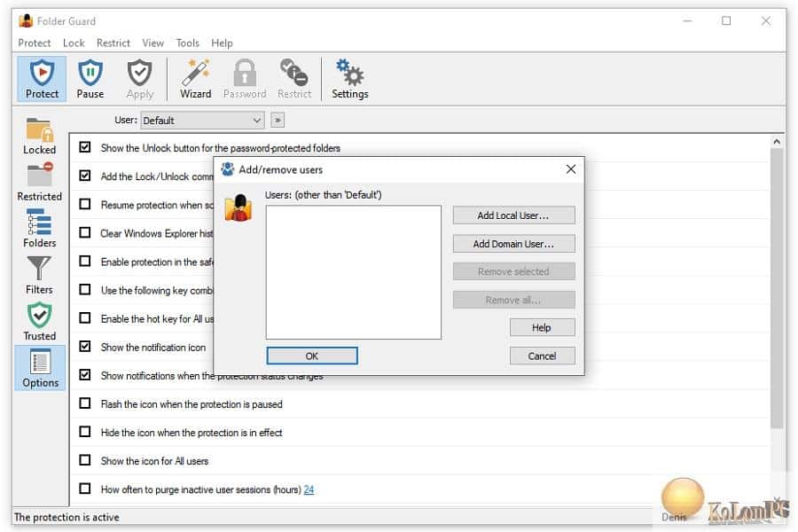Click the Help button in the dialog
Screen dimensions: 798x532
(x=542, y=328)
